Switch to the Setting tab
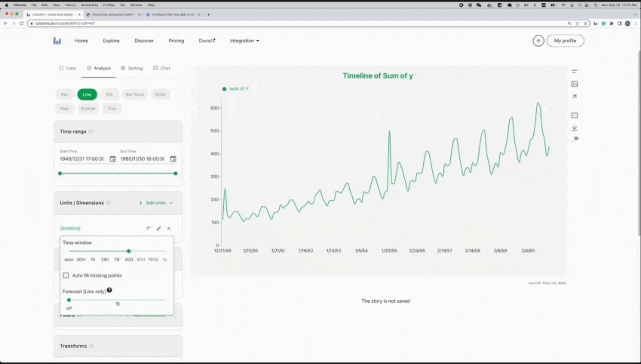This screenshot has height=364, width=641. coord(132,69)
